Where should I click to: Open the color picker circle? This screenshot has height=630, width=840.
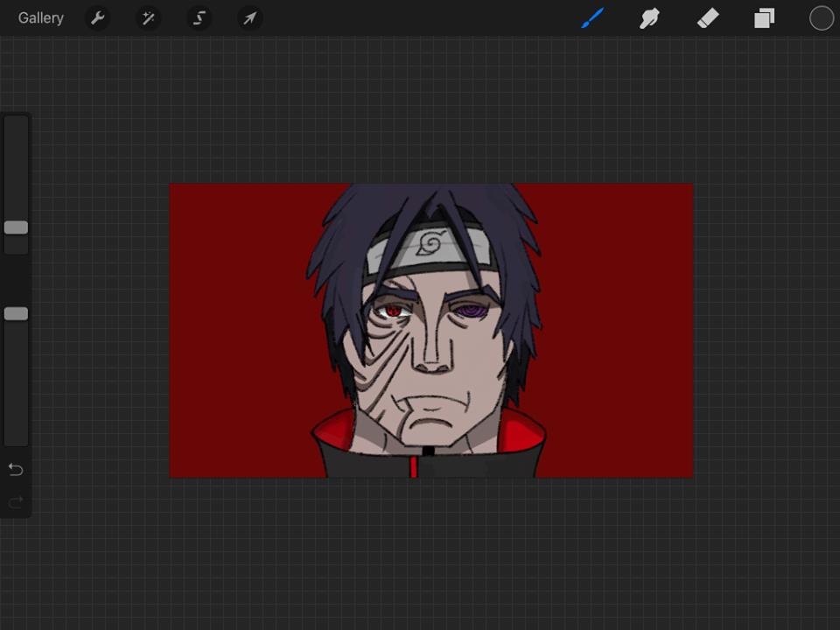point(821,17)
